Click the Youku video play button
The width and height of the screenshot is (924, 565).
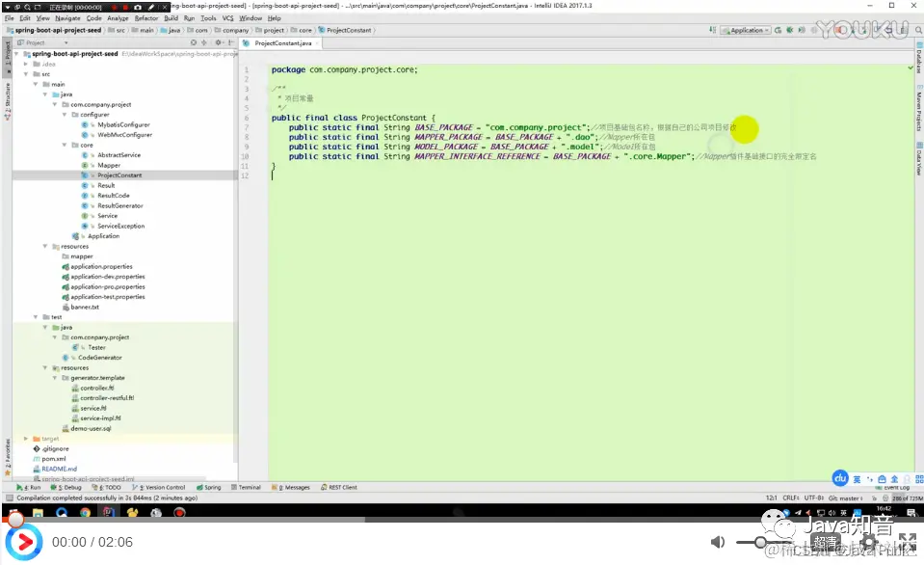point(23,542)
